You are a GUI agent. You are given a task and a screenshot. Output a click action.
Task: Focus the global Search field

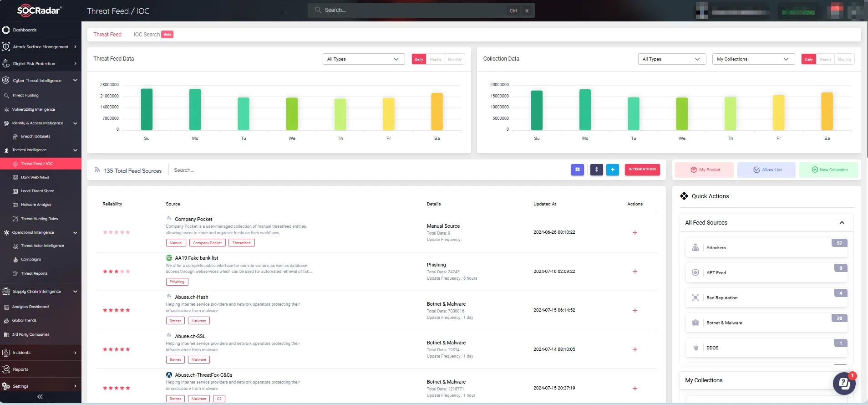click(x=421, y=10)
